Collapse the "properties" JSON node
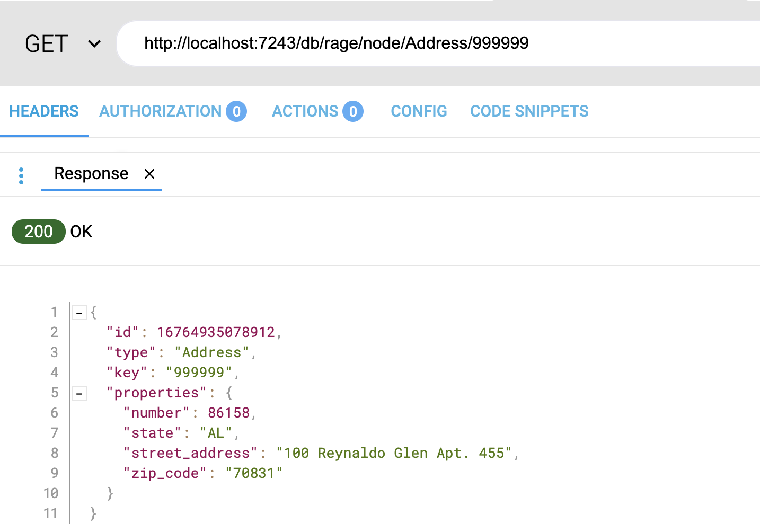Viewport: 760px width, 532px height. point(79,393)
